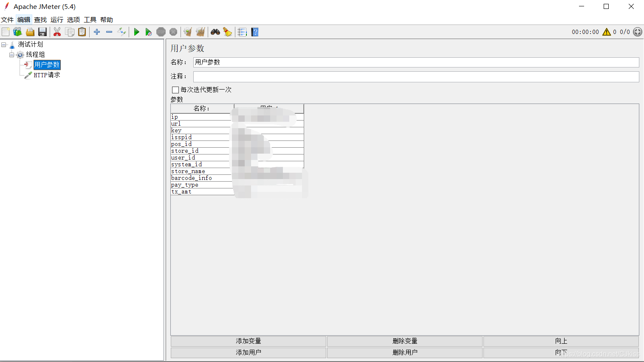Click the Copy icon in toolbar
The width and height of the screenshot is (644, 362).
(70, 32)
